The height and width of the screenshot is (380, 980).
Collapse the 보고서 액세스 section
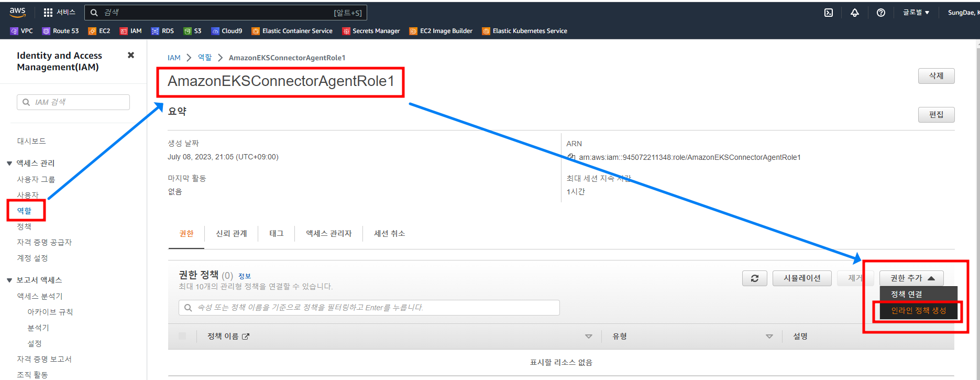9,280
